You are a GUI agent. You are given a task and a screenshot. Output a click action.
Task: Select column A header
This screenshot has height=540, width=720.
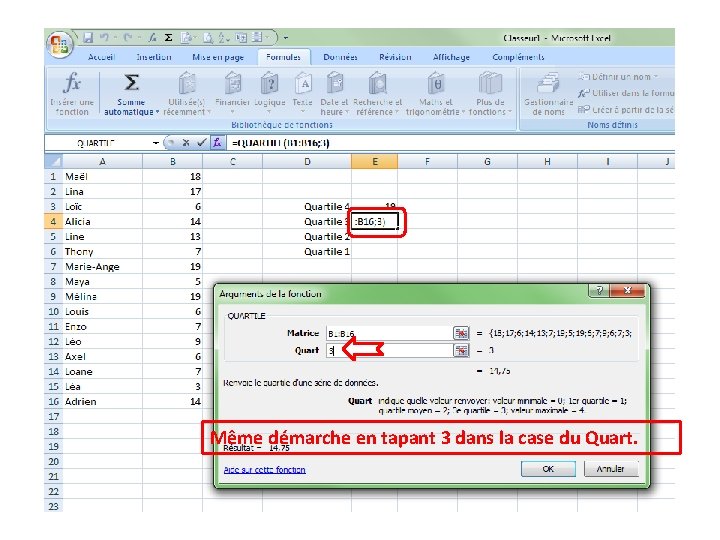point(102,162)
